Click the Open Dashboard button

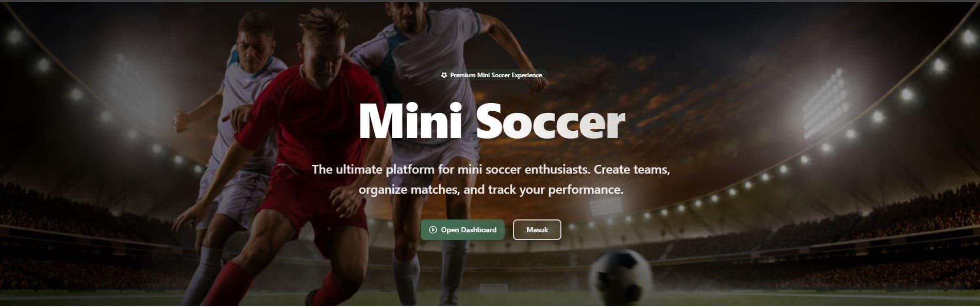(x=462, y=230)
